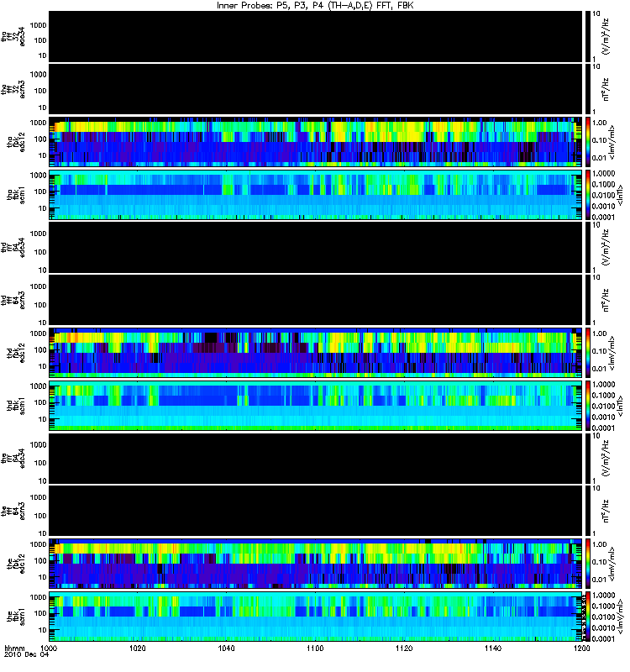This screenshot has height=672, width=630.
Task: Click the color bar of tha fbk scm1
Action: coord(588,195)
